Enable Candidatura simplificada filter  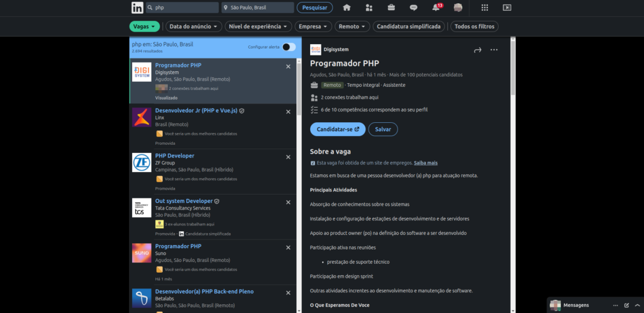tap(409, 26)
